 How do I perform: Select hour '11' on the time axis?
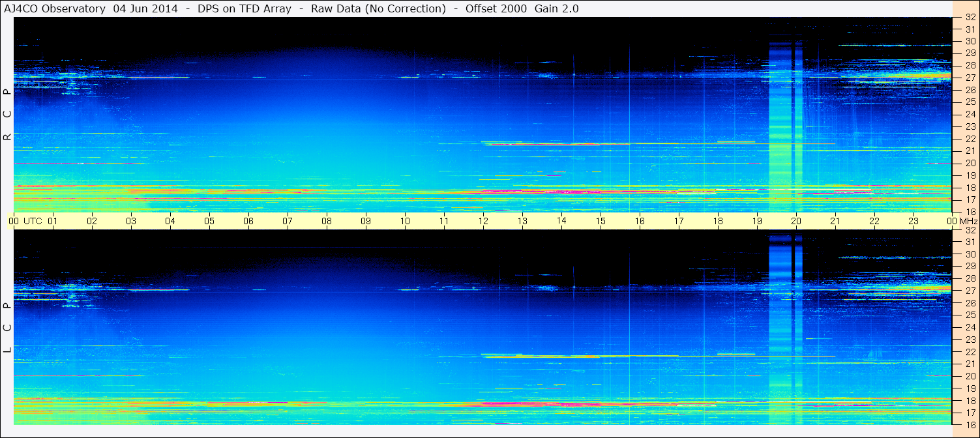pyautogui.click(x=444, y=221)
